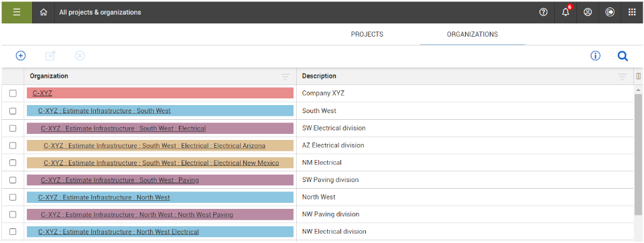Image resolution: width=644 pixels, height=243 pixels.
Task: Select the Organizations tab
Action: point(472,35)
